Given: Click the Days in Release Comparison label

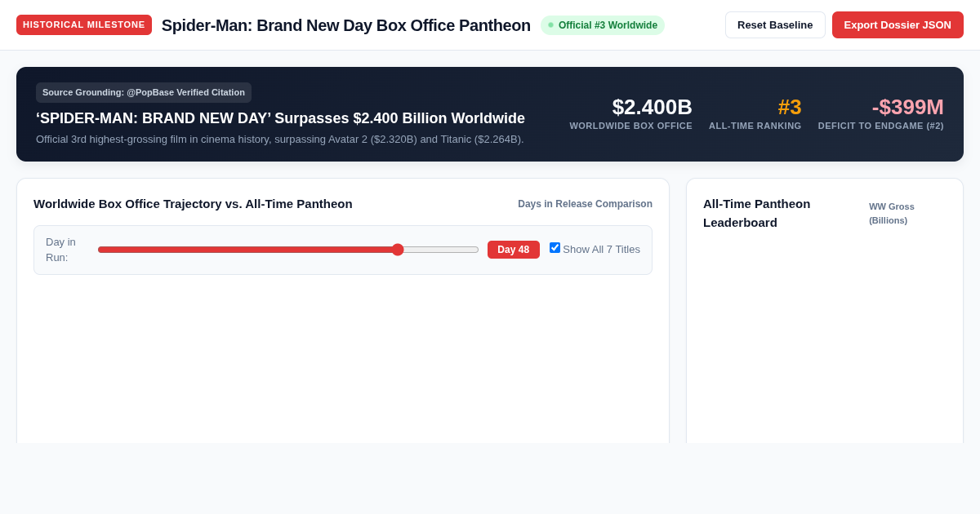Looking at the screenshot, I should pyautogui.click(x=585, y=204).
